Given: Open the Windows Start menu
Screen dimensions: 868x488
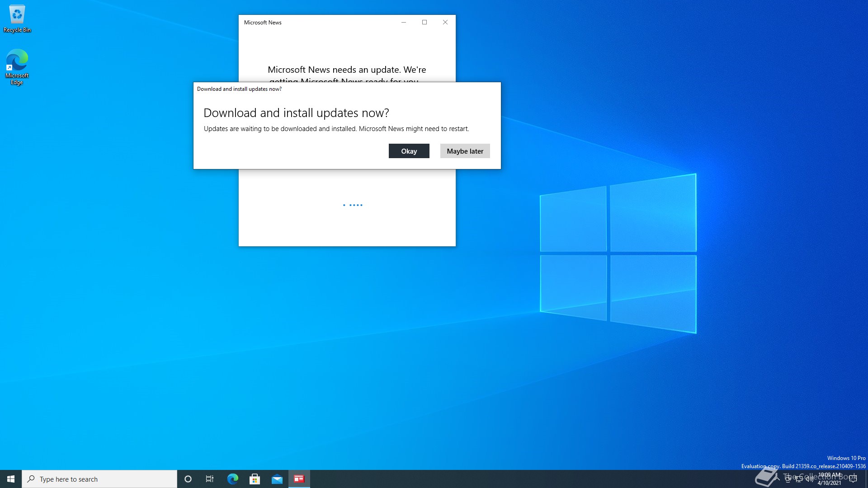Looking at the screenshot, I should (11, 479).
